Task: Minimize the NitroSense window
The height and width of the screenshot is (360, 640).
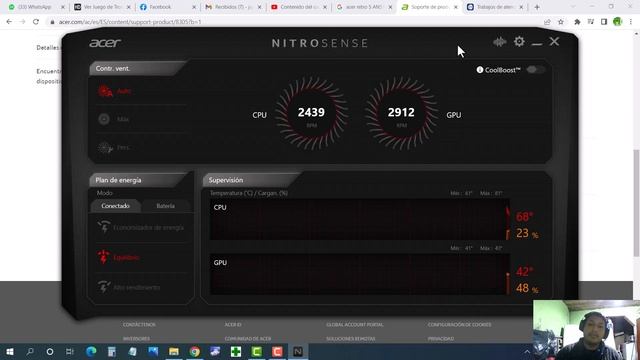Action: click(x=537, y=42)
